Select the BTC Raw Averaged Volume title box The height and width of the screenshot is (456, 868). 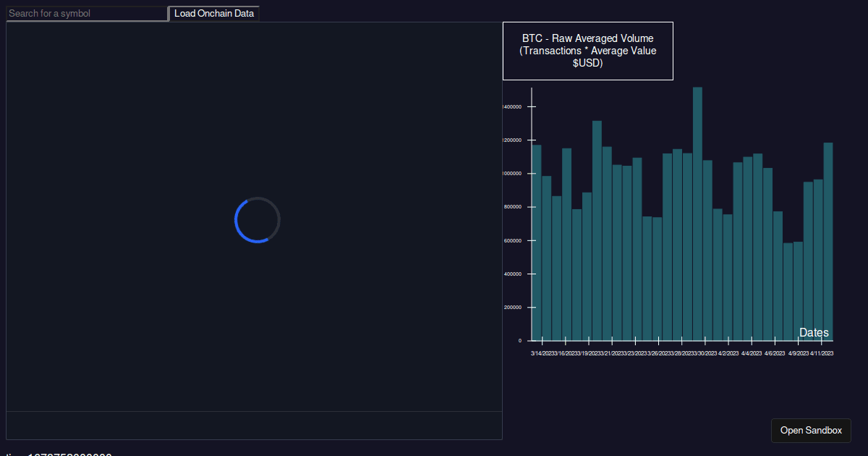(587, 51)
